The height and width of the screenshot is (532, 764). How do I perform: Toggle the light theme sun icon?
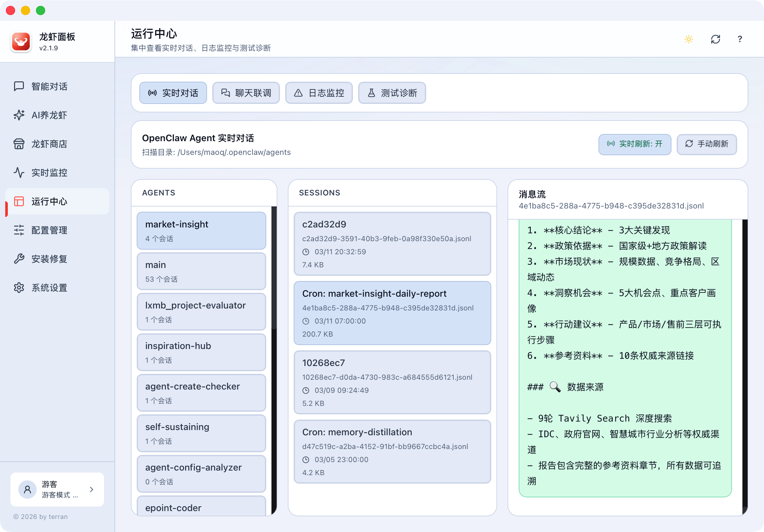688,39
